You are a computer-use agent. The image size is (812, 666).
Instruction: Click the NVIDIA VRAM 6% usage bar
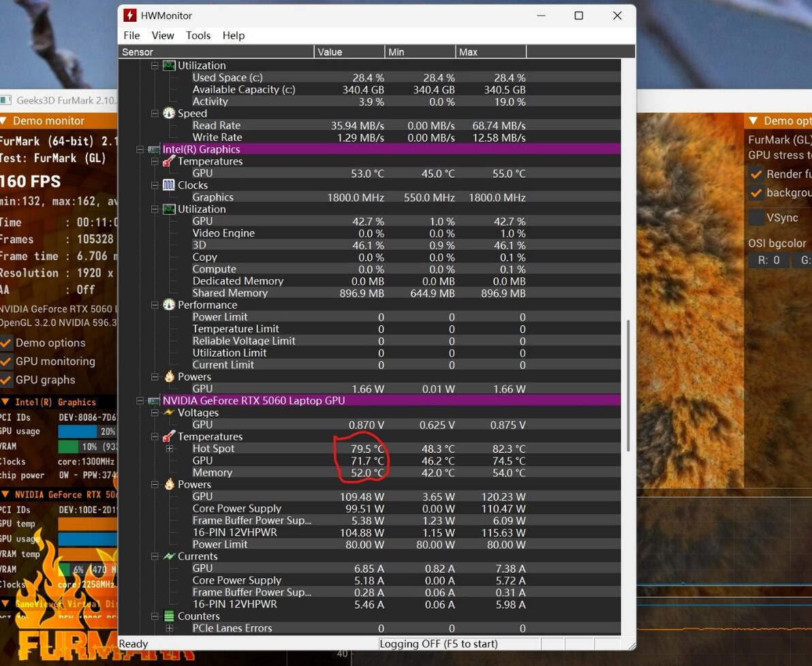87,569
